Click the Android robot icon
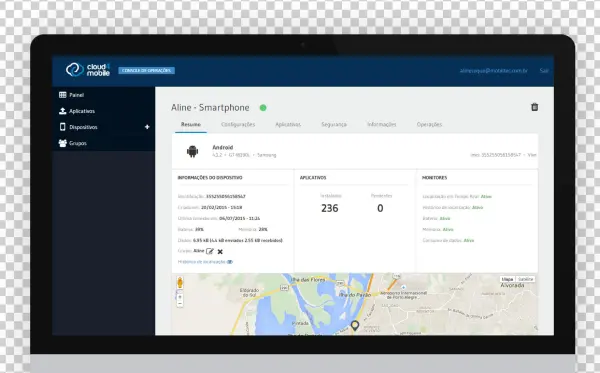Image resolution: width=600 pixels, height=373 pixels. click(192, 151)
